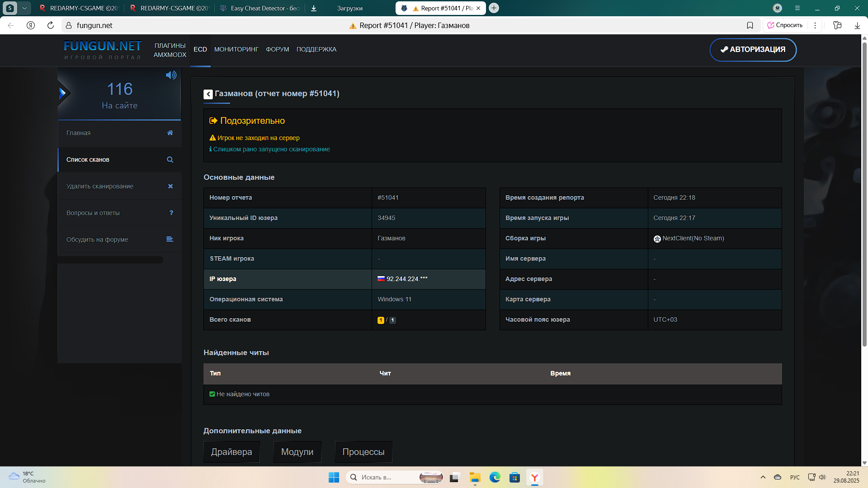Click 'Игрок не заходил на сервер' warning
Image resolution: width=868 pixels, height=488 pixels.
tap(258, 138)
